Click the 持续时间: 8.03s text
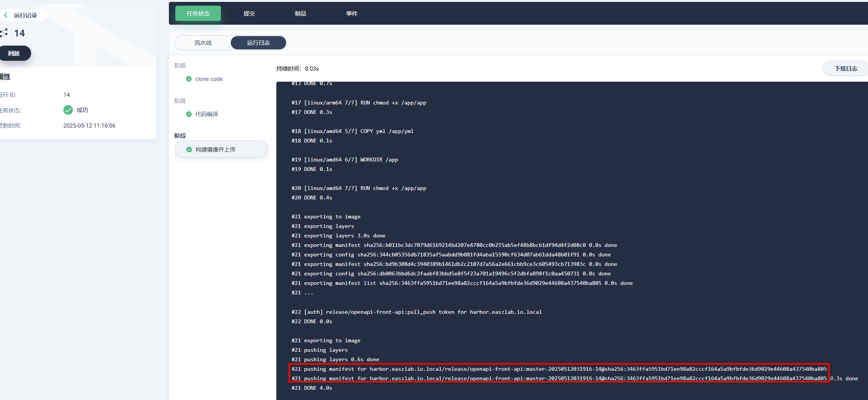 (x=298, y=69)
